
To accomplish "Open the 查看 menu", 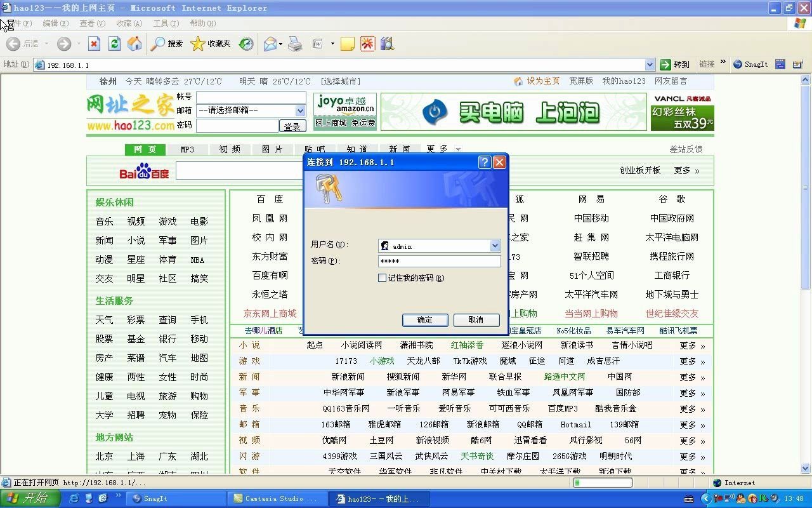I will tap(92, 23).
